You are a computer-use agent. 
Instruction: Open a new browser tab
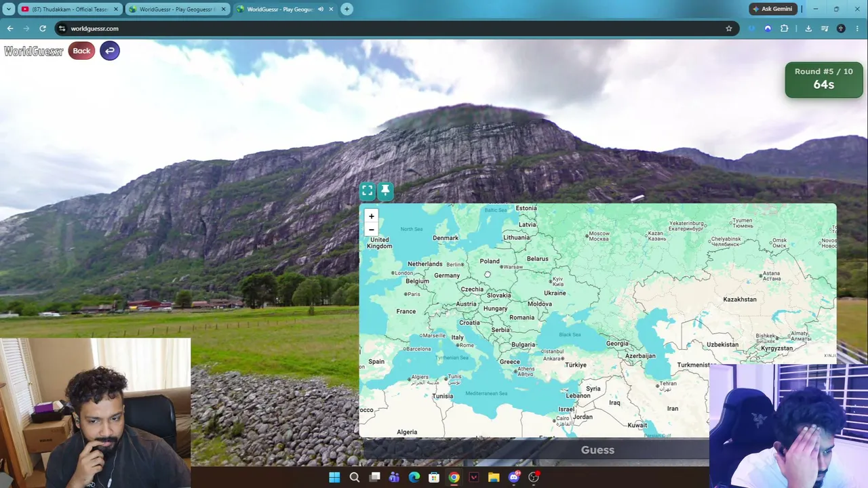(x=347, y=9)
